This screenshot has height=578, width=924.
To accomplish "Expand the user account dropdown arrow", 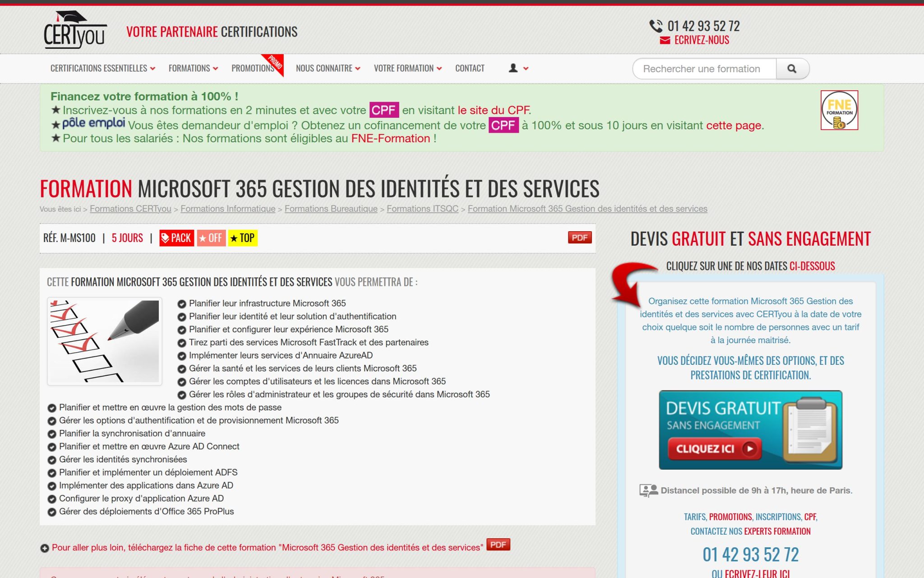I will pyautogui.click(x=526, y=69).
